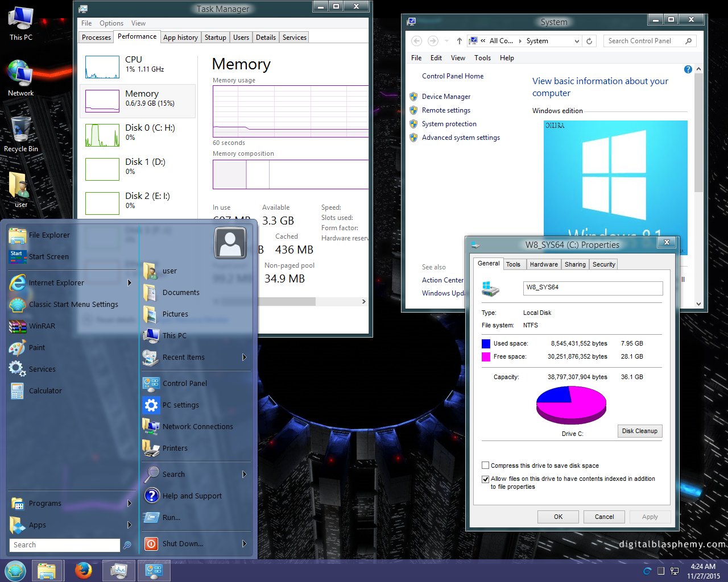The height and width of the screenshot is (582, 728).
Task: Open Advanced system settings link
Action: [461, 138]
